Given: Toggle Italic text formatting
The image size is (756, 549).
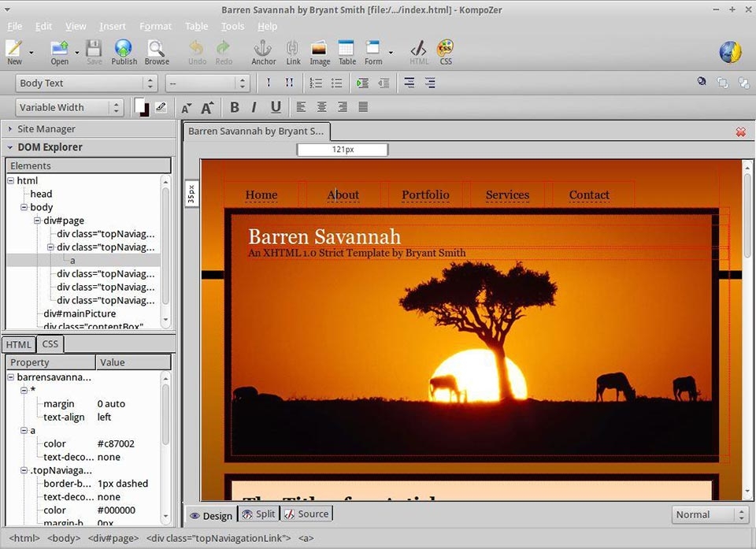Looking at the screenshot, I should (x=254, y=107).
